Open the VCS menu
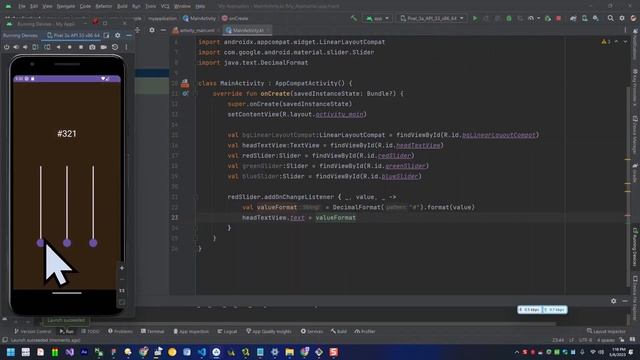Screen dimensions: 640x360 tap(165, 6)
